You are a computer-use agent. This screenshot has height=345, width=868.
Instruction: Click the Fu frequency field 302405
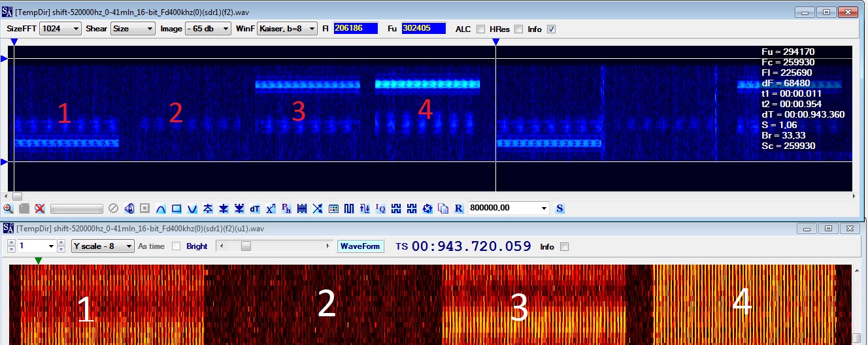coord(424,29)
